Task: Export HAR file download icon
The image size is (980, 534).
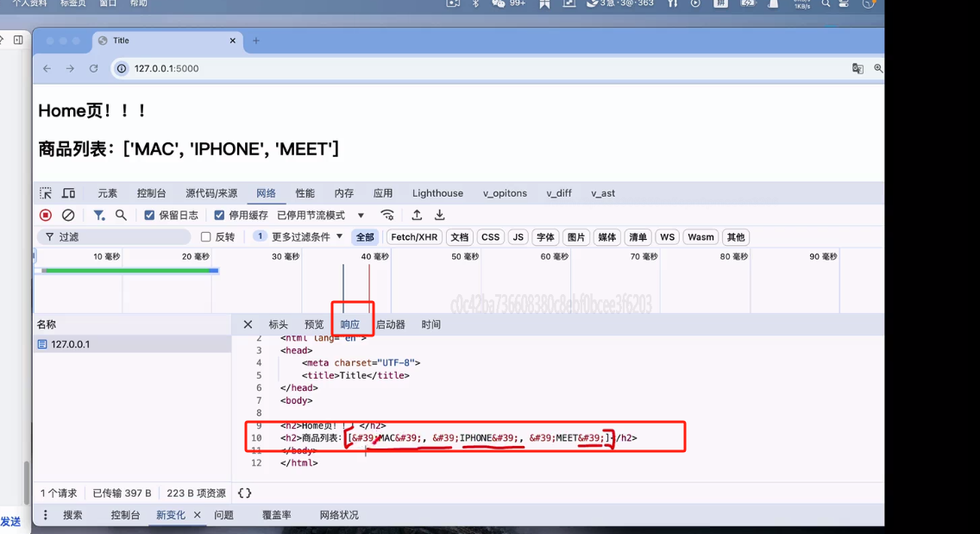Action: coord(440,215)
